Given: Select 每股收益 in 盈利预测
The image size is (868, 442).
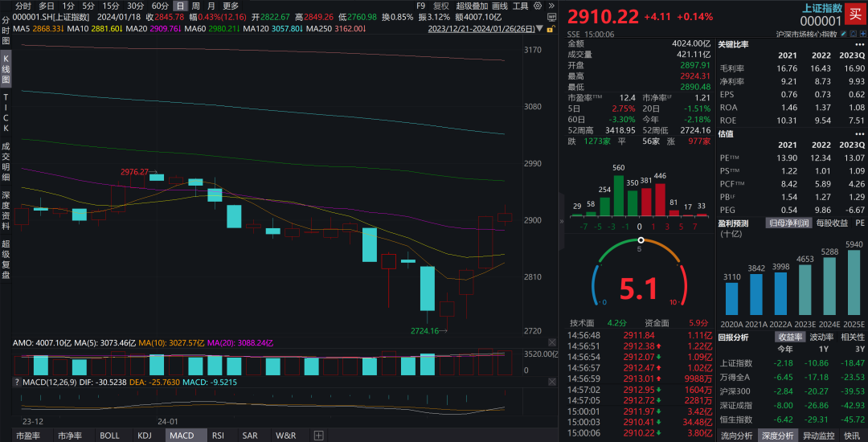Looking at the screenshot, I should pyautogui.click(x=830, y=223).
